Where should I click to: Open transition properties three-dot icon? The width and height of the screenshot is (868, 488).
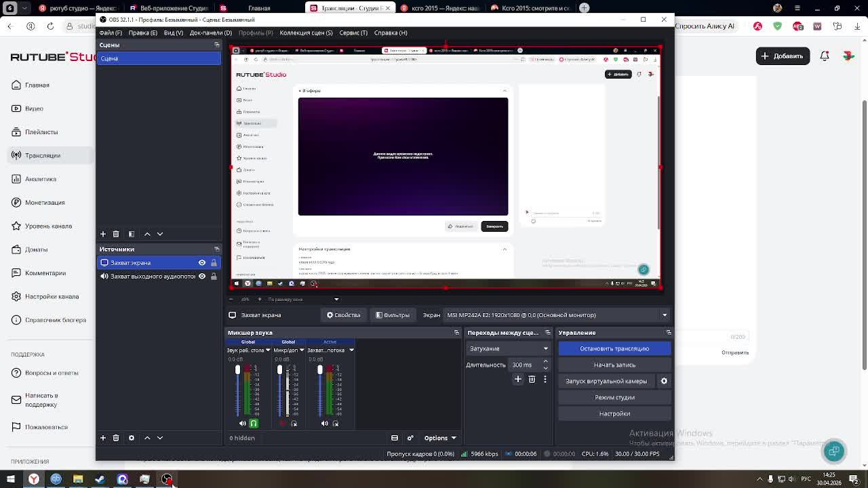pyautogui.click(x=545, y=380)
